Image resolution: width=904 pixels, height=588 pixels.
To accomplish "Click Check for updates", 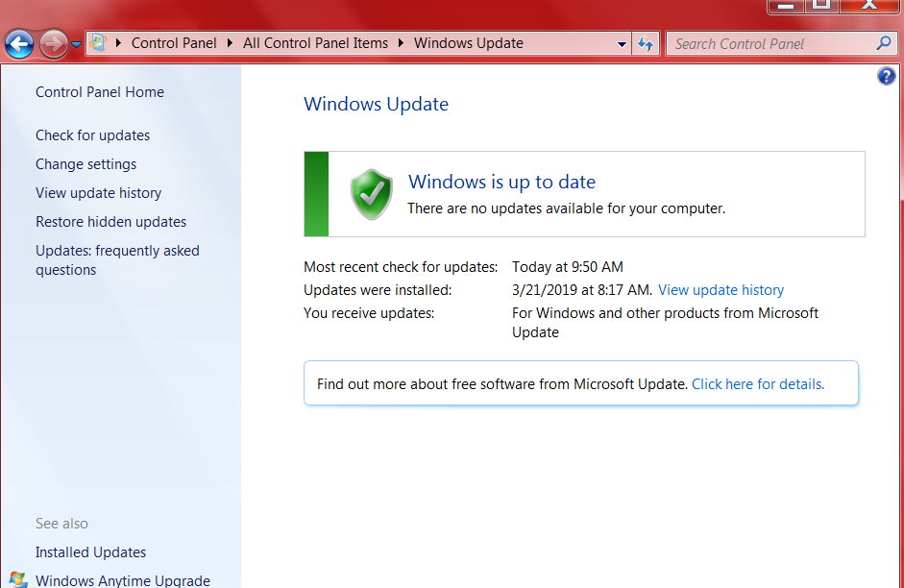I will point(93,135).
